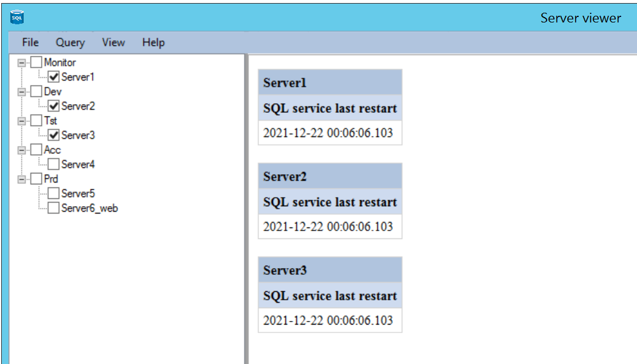Open the Help menu

pos(153,42)
